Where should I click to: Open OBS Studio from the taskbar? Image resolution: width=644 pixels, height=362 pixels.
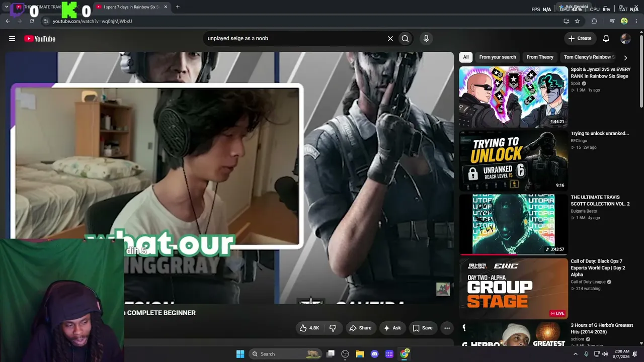pos(345,354)
